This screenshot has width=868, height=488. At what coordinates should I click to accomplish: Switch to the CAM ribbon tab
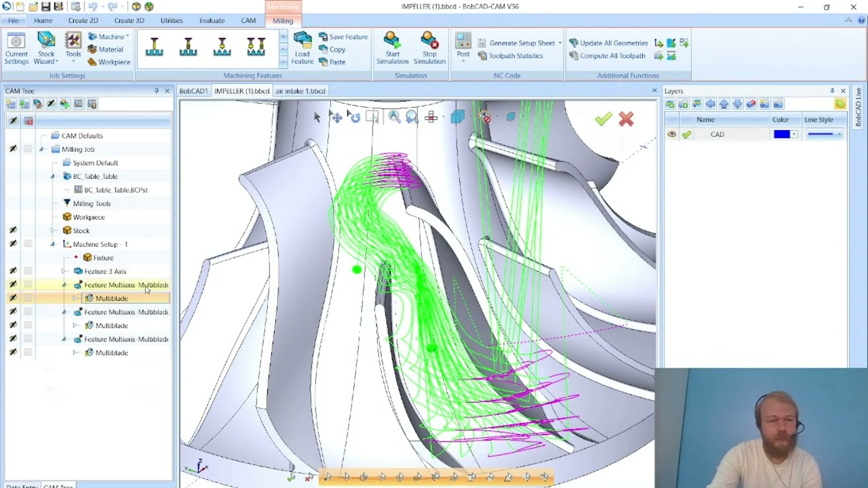pyautogui.click(x=248, y=20)
